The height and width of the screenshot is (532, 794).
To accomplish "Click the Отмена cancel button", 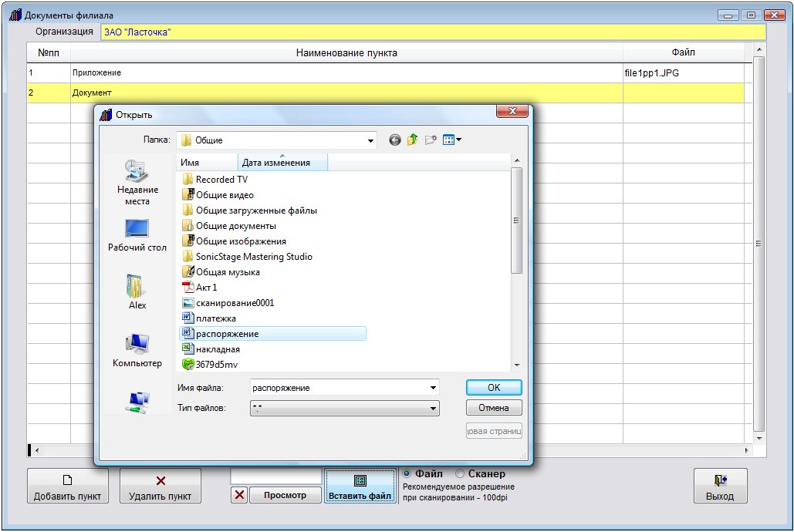I will [x=494, y=408].
